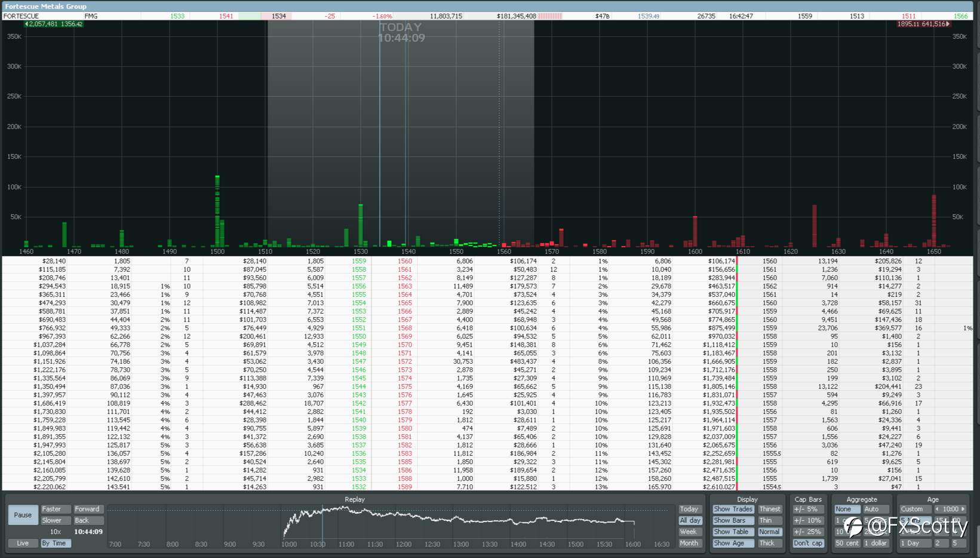Toggle Show Age display option
Viewport: 980px width, 558px height.
[733, 543]
